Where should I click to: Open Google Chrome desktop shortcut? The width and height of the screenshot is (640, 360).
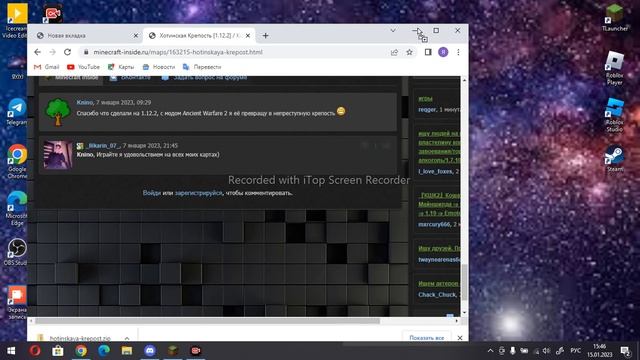click(17, 161)
